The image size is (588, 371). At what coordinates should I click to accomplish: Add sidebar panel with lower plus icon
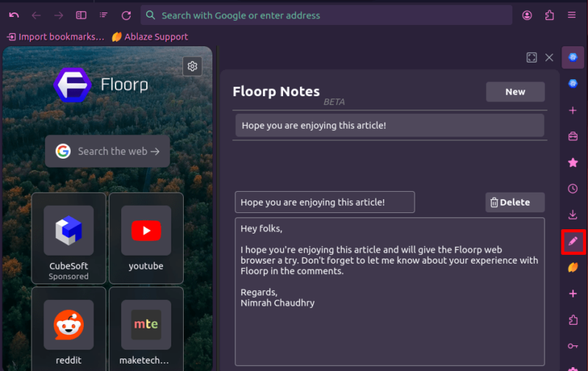coord(573,293)
